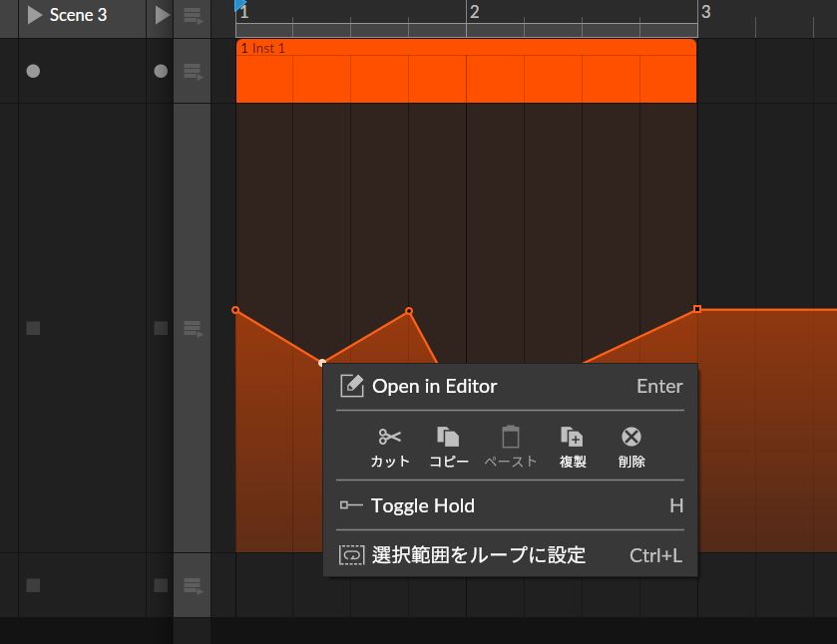The image size is (837, 644).
Task: Click the blue playhead marker at bar 1
Action: pos(240,5)
